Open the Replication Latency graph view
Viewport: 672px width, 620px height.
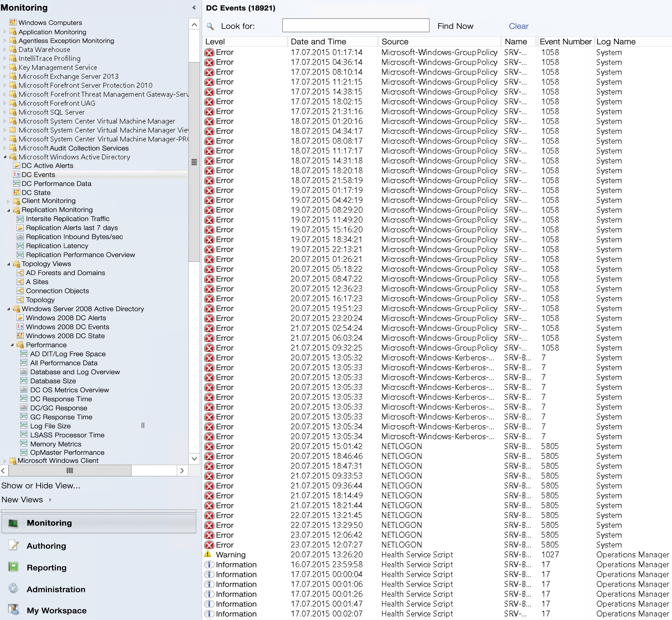(57, 246)
